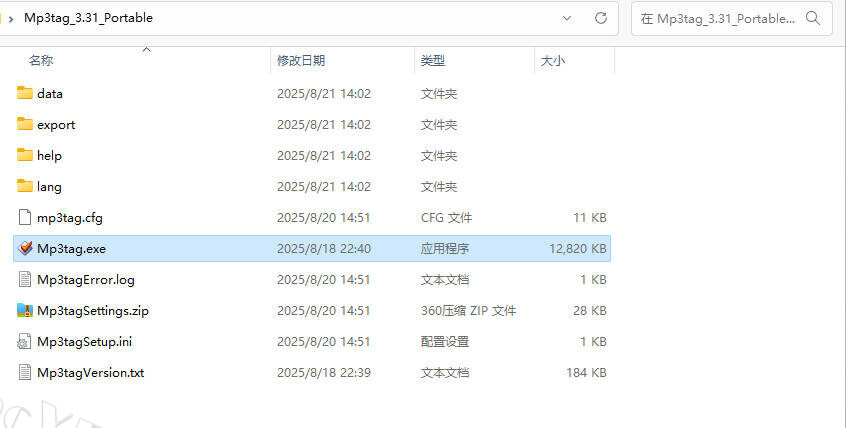Click the 360压缩 ZIP 文件 type cell
846x428 pixels.
point(468,311)
